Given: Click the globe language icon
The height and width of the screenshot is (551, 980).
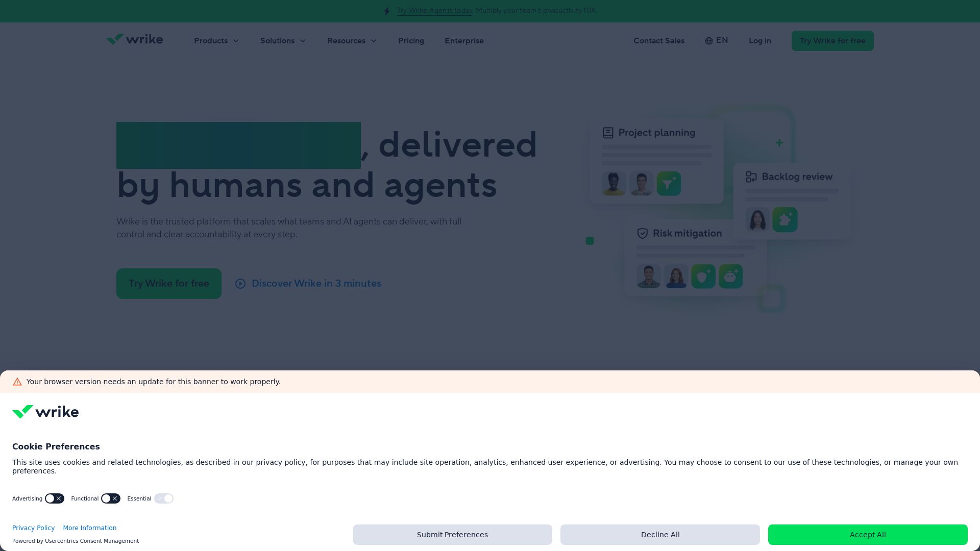Looking at the screenshot, I should (709, 41).
